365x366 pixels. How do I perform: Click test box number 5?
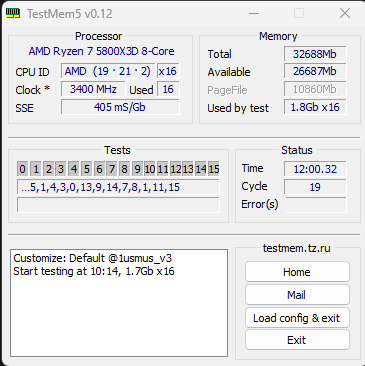pos(86,169)
